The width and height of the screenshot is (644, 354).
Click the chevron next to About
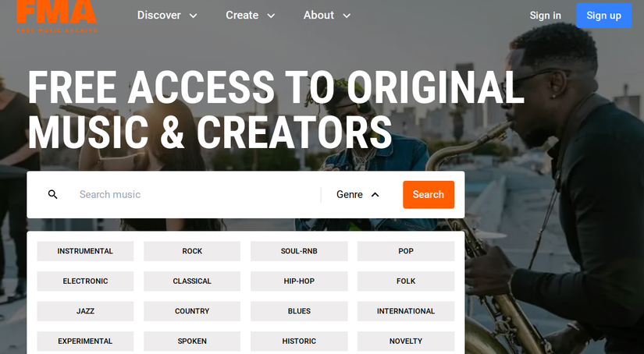(347, 16)
